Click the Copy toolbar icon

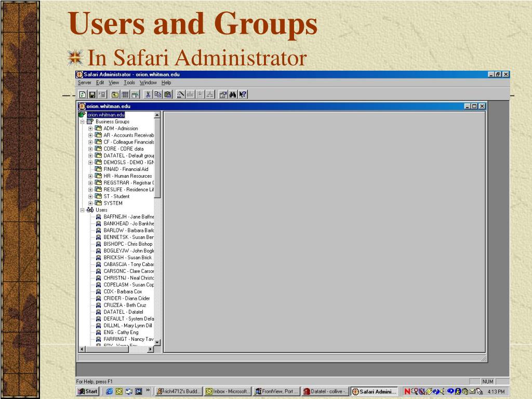click(x=158, y=95)
